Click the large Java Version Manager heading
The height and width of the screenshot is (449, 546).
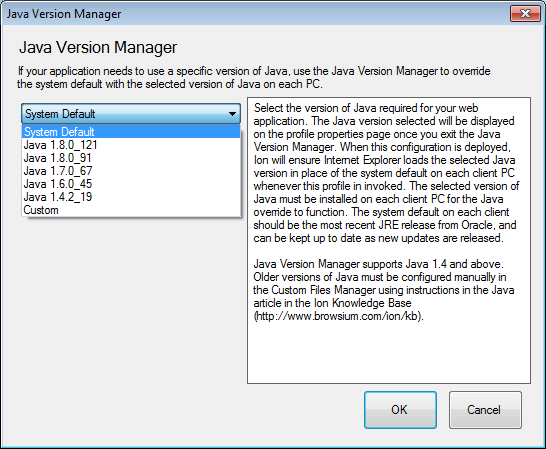tap(98, 47)
